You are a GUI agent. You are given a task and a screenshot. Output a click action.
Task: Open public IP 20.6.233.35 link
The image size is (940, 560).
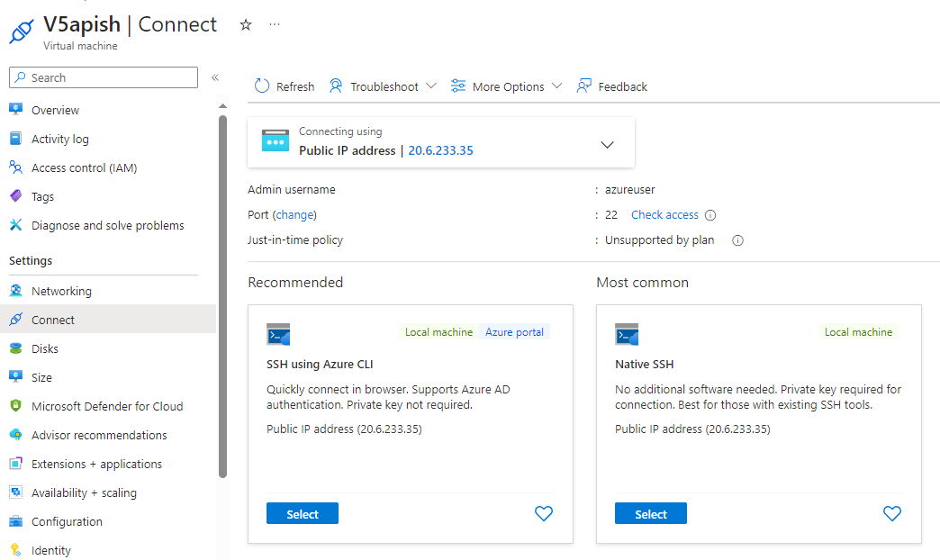(x=440, y=150)
